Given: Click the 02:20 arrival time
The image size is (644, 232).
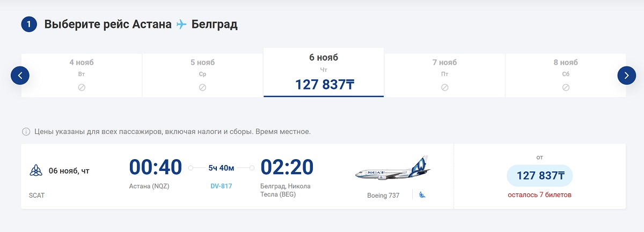Looking at the screenshot, I should coord(287,168).
